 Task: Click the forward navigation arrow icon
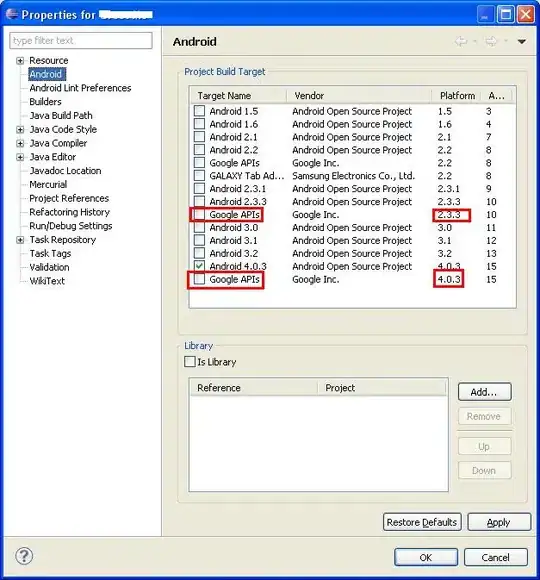(x=491, y=41)
